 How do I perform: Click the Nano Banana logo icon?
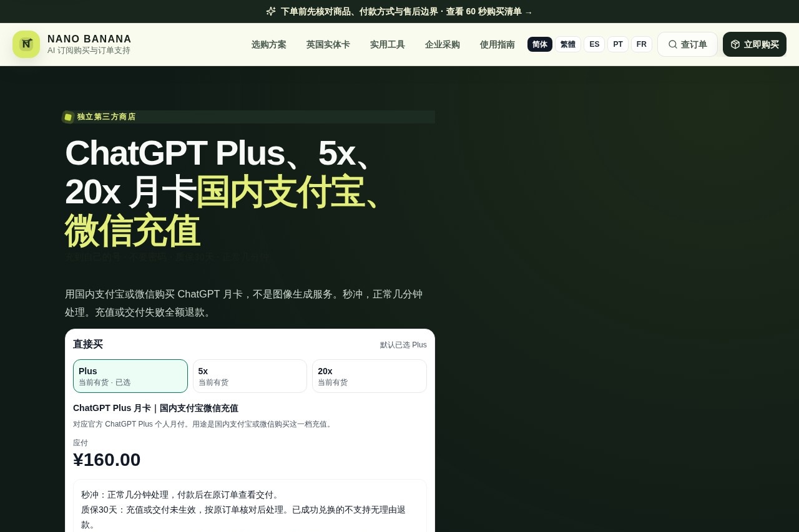tap(26, 44)
